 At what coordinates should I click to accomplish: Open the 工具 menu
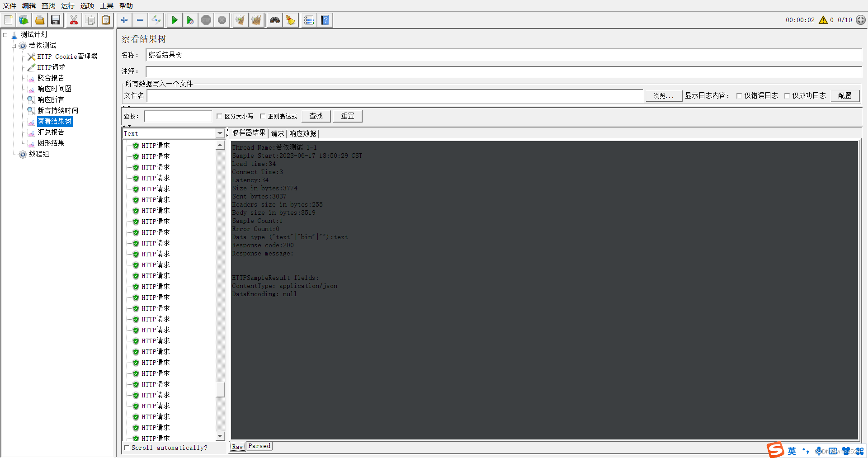[x=107, y=5]
